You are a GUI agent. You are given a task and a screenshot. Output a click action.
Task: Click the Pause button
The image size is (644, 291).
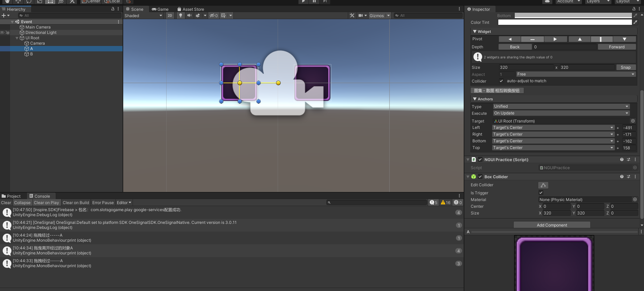pyautogui.click(x=314, y=1)
